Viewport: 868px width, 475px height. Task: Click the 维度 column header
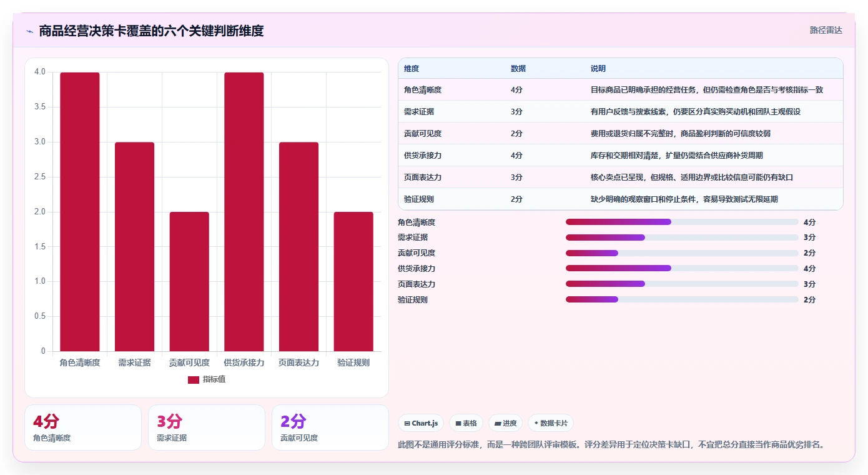tap(412, 69)
